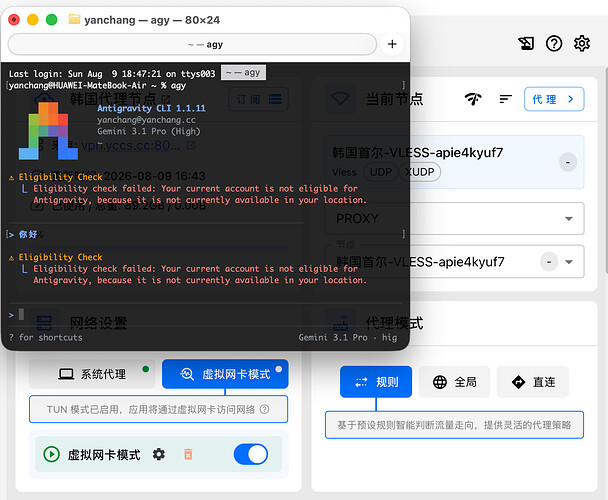Image resolution: width=608 pixels, height=500 pixels.
Task: Click the XUDP tag on current node
Action: (x=420, y=172)
